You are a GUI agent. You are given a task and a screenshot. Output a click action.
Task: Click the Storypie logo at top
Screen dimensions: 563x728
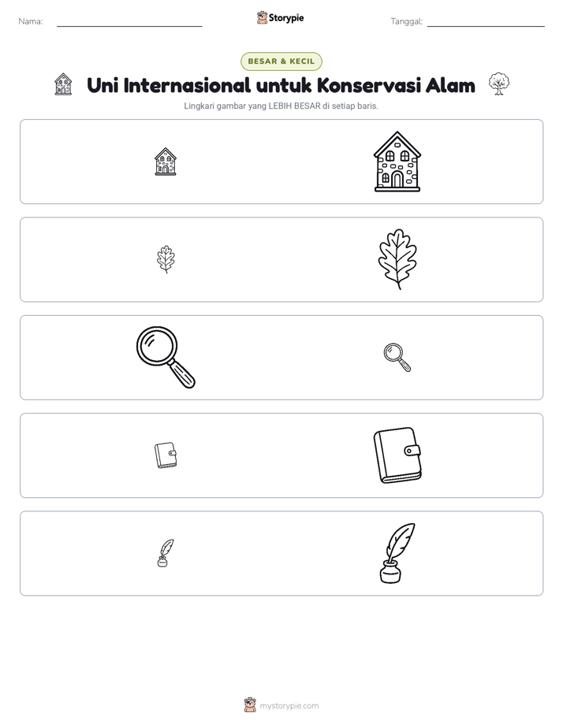[280, 17]
